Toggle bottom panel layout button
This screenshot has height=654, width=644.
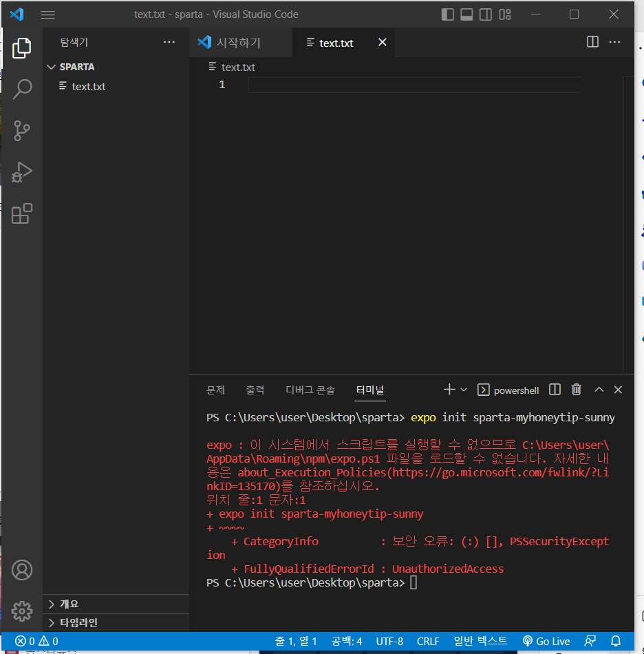[x=466, y=14]
